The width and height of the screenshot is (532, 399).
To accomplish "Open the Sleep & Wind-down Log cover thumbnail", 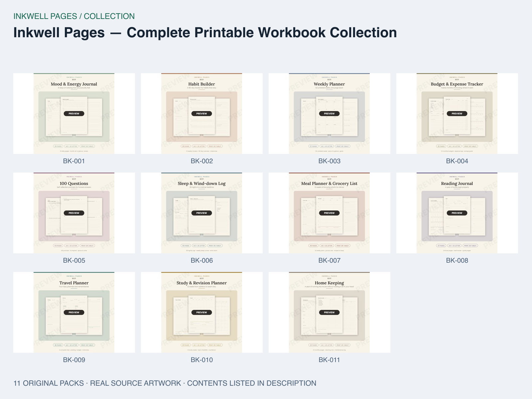I will [x=201, y=213].
